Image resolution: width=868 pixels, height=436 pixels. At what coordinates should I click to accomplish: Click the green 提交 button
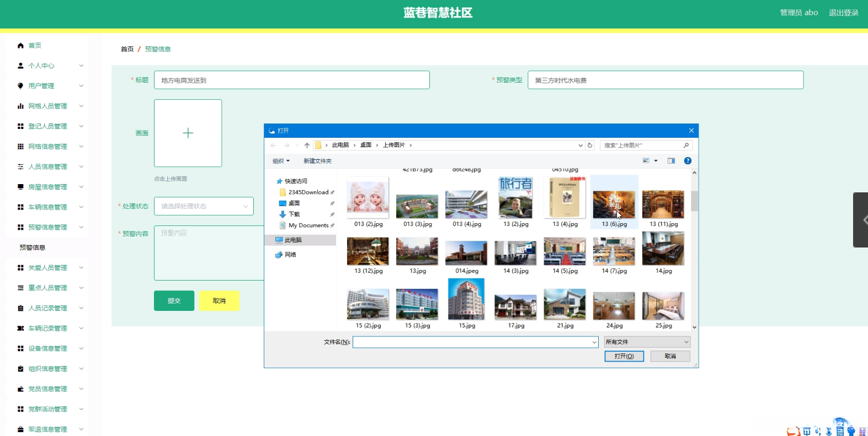coord(174,301)
